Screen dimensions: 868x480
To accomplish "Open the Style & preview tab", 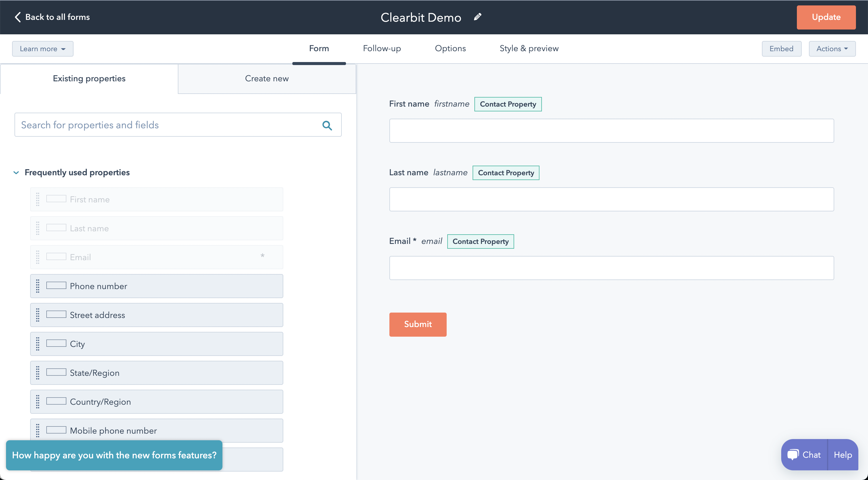I will (529, 48).
